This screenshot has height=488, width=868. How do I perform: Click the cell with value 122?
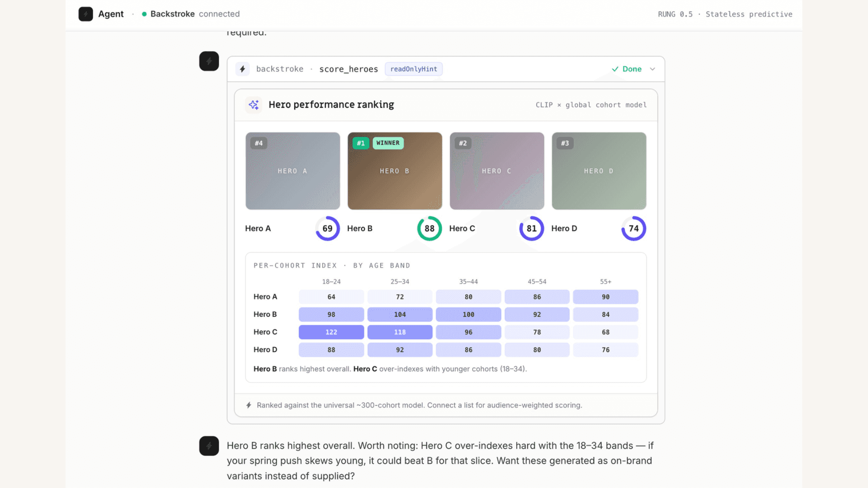[331, 332]
